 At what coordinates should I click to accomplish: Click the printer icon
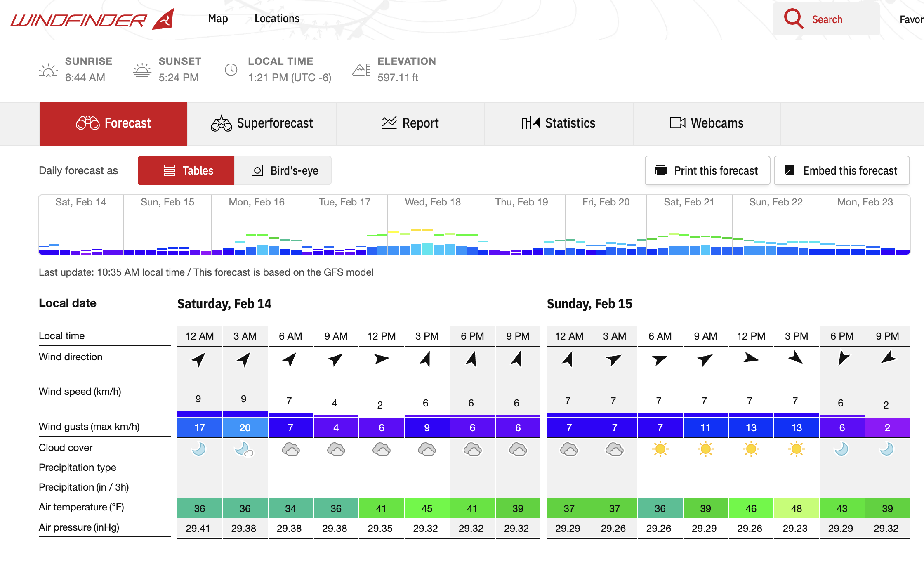point(661,170)
